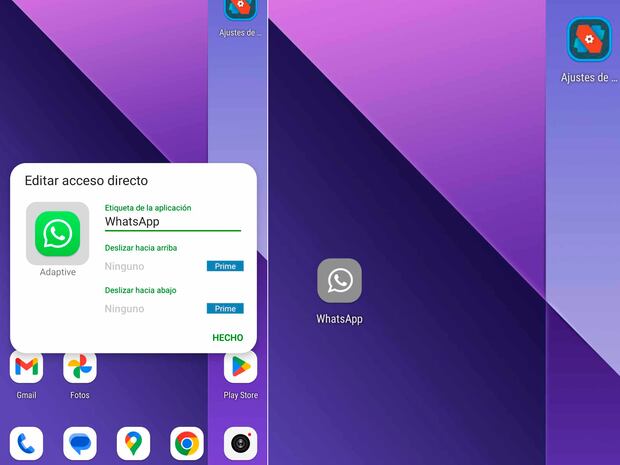Open the Camera app in dock
Image resolution: width=620 pixels, height=465 pixels.
coord(240,443)
